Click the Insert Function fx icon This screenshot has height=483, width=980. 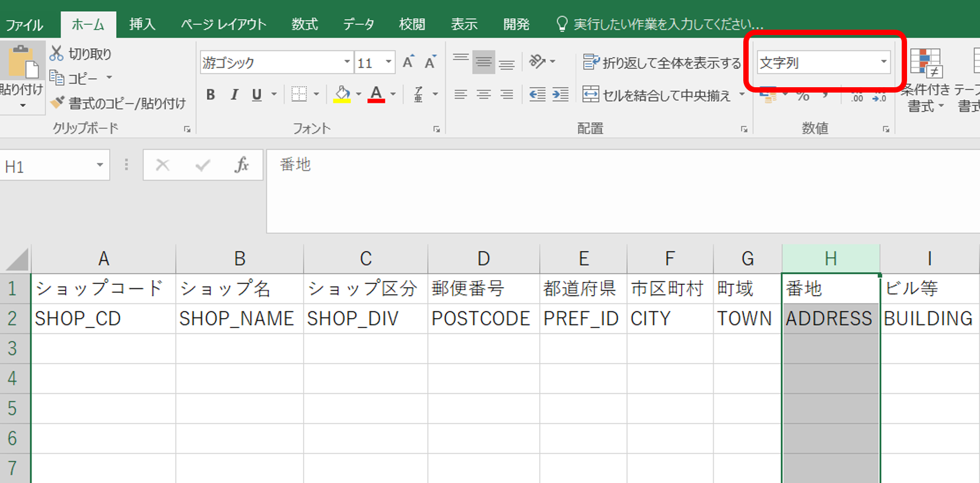coord(241,165)
